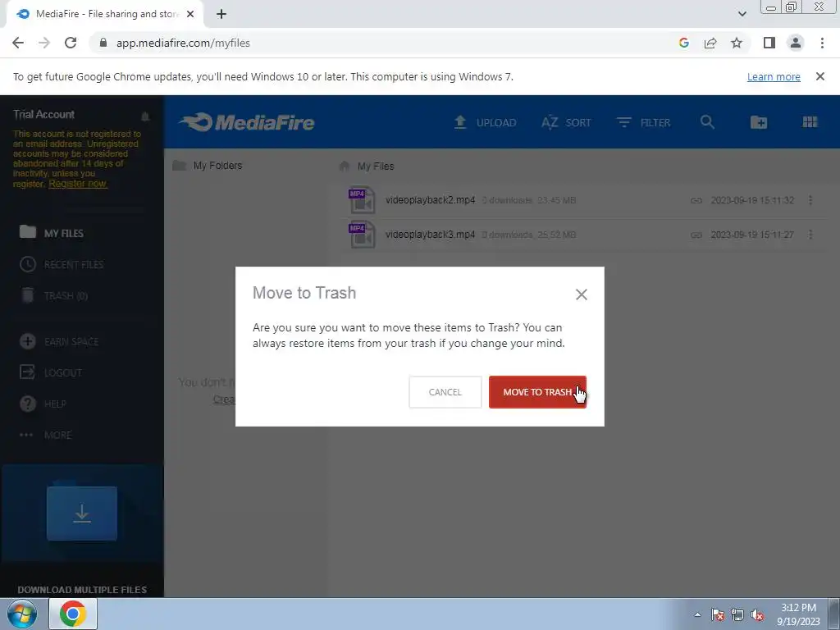840x630 pixels.
Task: Click My Folders in folder tree
Action: 208,166
